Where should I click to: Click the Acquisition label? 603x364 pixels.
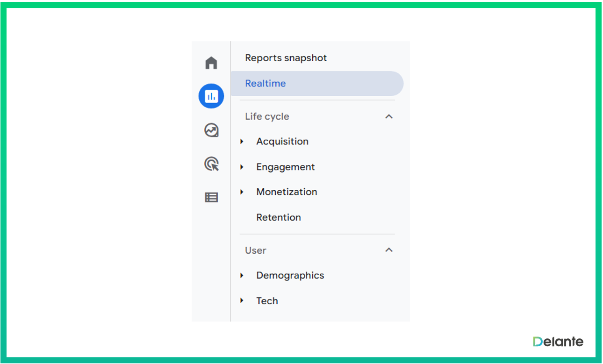coord(282,142)
